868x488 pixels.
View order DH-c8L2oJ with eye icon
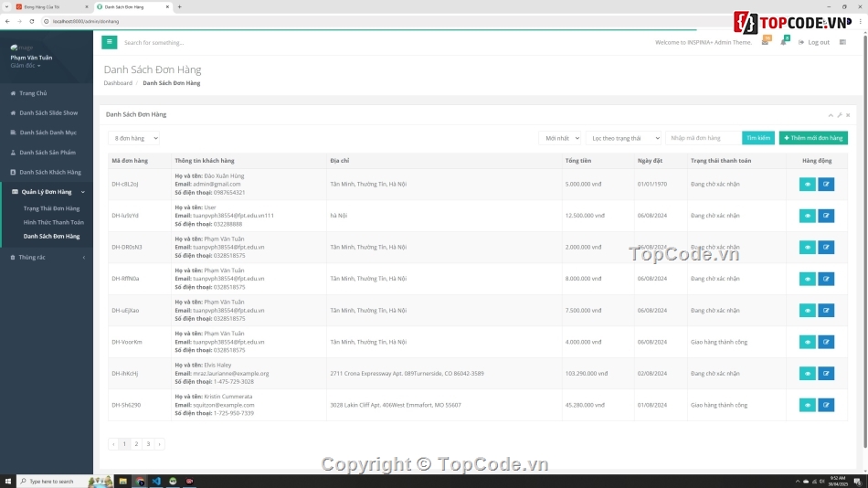click(x=807, y=184)
